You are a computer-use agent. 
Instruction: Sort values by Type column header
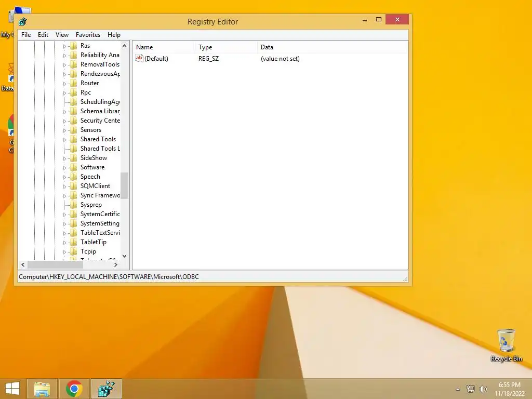(x=225, y=47)
